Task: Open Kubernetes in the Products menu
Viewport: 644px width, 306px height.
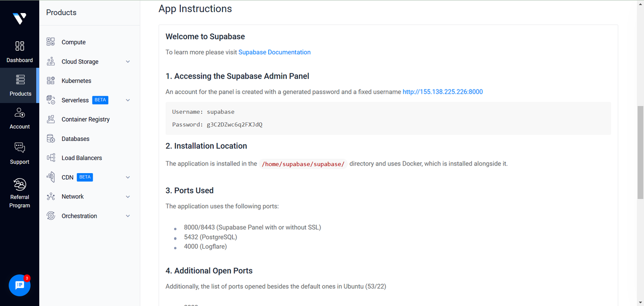Action: [76, 81]
